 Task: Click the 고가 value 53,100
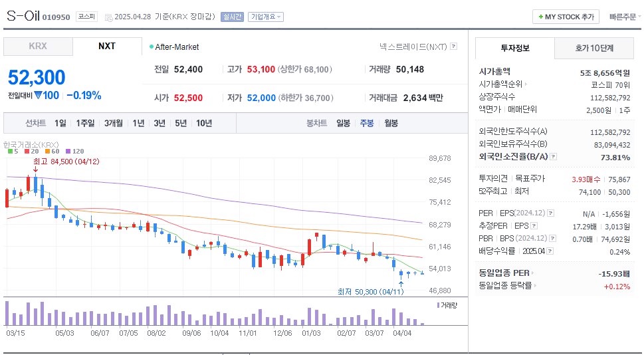coord(261,69)
